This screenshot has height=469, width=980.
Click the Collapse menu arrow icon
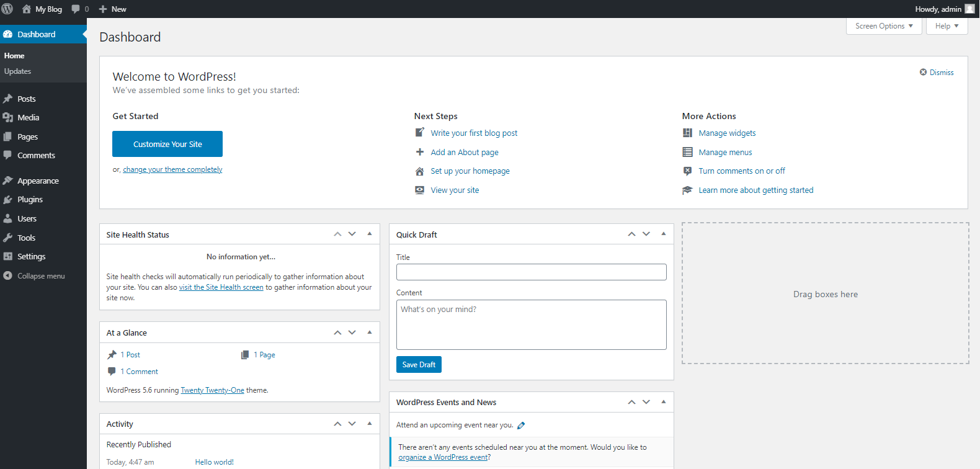click(x=7, y=275)
